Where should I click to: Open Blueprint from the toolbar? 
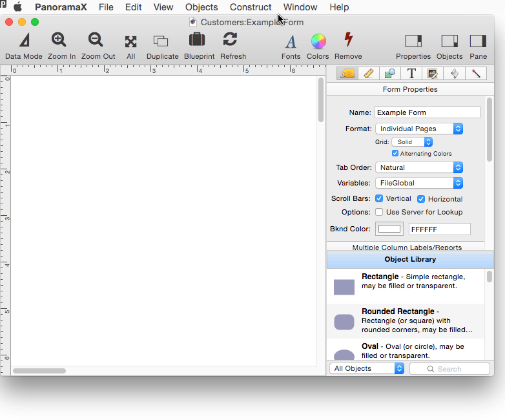click(197, 40)
